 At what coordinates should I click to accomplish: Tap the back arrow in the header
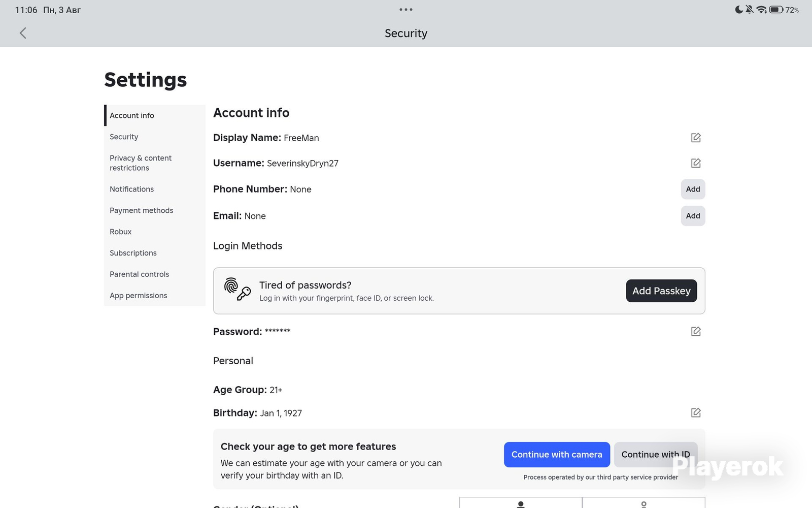point(23,33)
